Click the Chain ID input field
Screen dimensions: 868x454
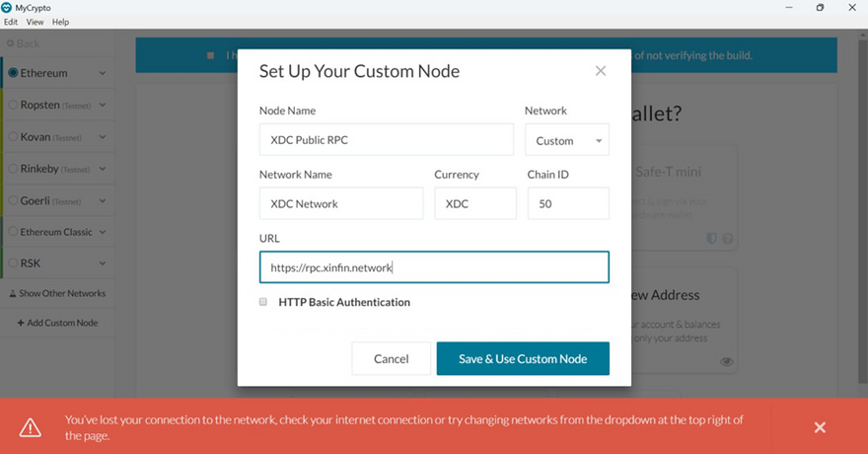click(567, 204)
